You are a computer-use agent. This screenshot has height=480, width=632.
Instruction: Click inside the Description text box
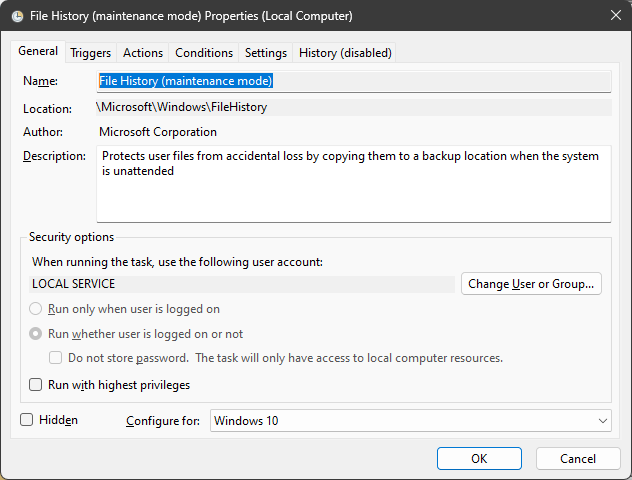coord(354,184)
